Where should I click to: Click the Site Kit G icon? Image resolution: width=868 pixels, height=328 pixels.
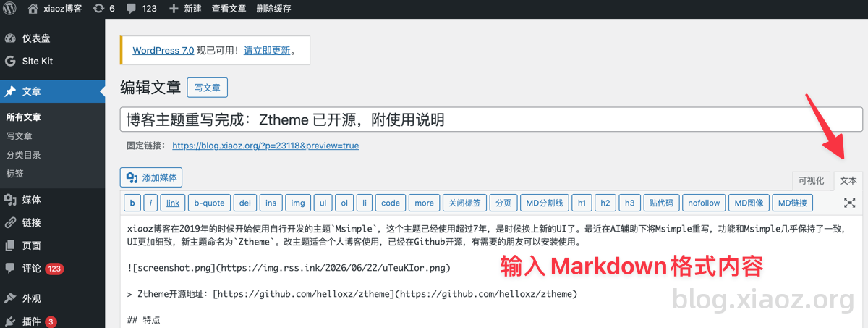tap(10, 62)
